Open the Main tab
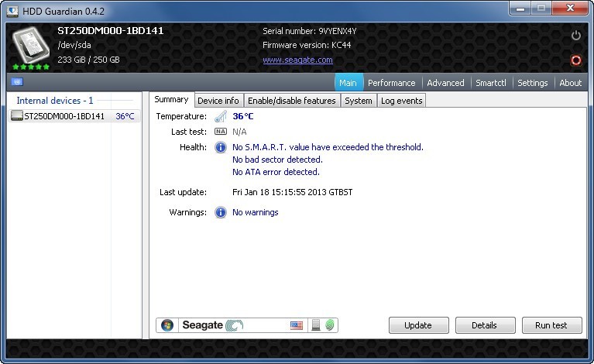 pos(348,83)
